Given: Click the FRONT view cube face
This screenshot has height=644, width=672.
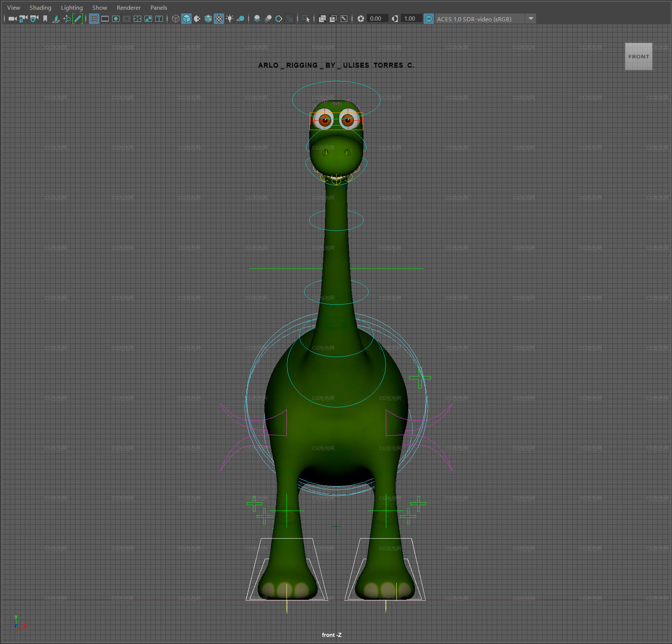Looking at the screenshot, I should pyautogui.click(x=638, y=56).
